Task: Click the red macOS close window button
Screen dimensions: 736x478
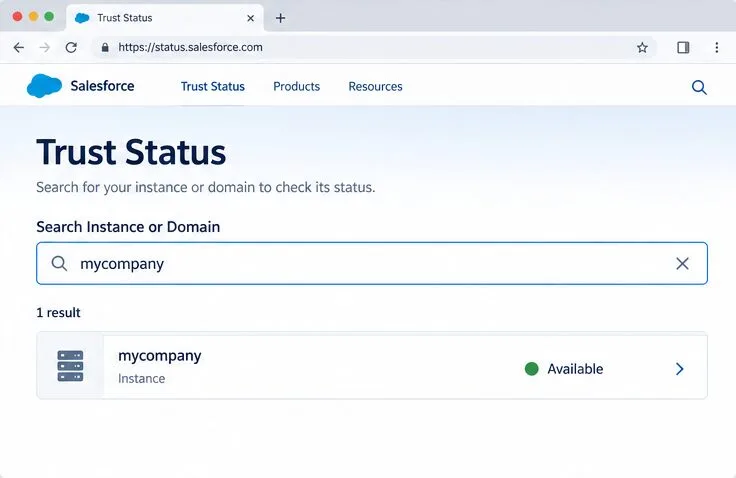Action: [17, 17]
